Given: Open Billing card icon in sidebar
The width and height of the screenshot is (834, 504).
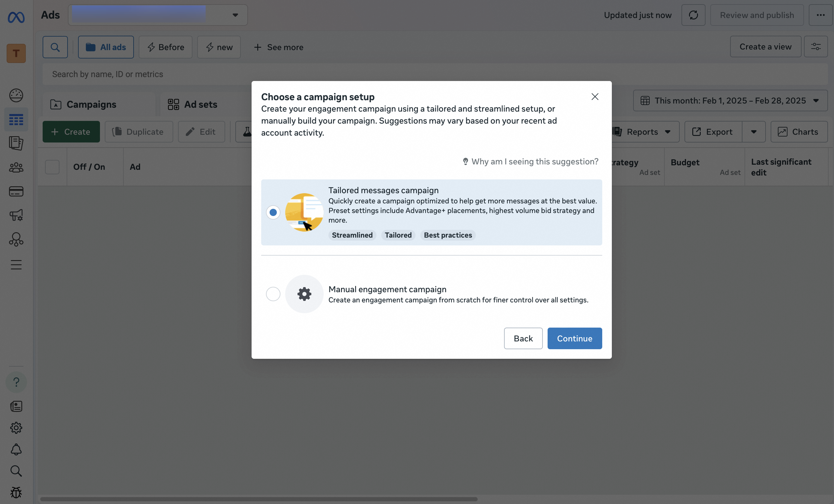Looking at the screenshot, I should pos(16,191).
